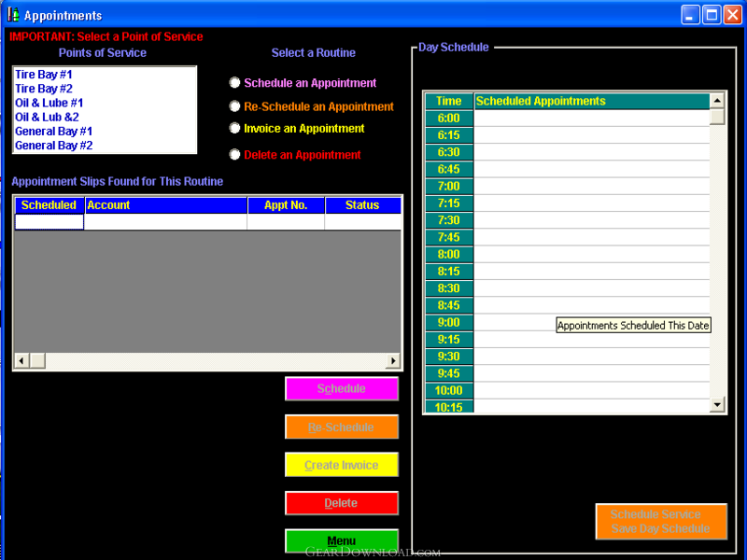Viewport: 747px width, 560px height.
Task: Click Day Schedule scroll down arrow
Action: (717, 405)
